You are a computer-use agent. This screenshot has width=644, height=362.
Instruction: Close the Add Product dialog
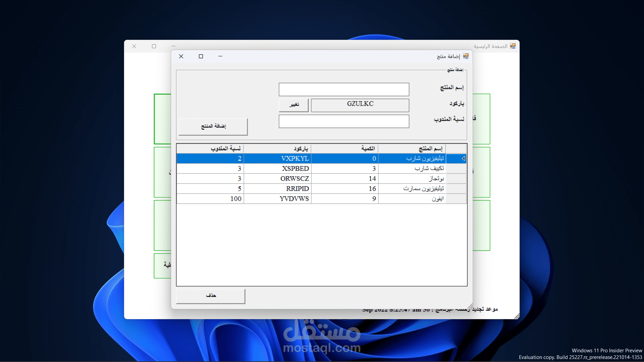click(181, 56)
